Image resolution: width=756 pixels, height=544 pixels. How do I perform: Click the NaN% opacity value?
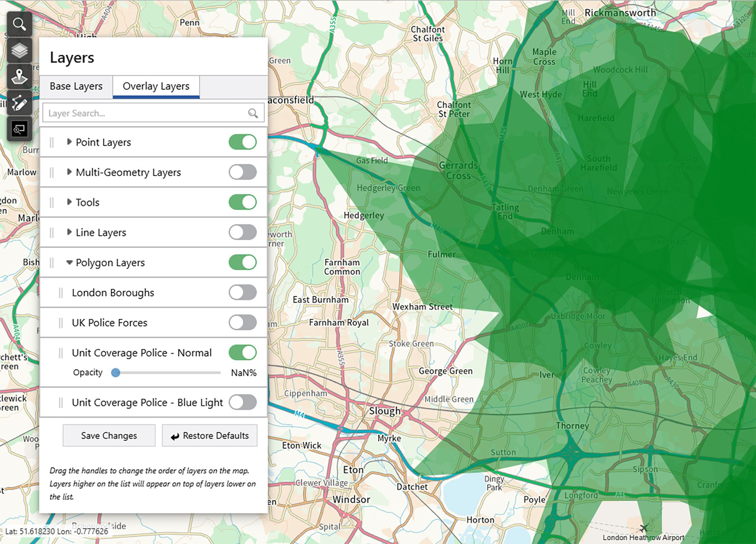coord(244,373)
